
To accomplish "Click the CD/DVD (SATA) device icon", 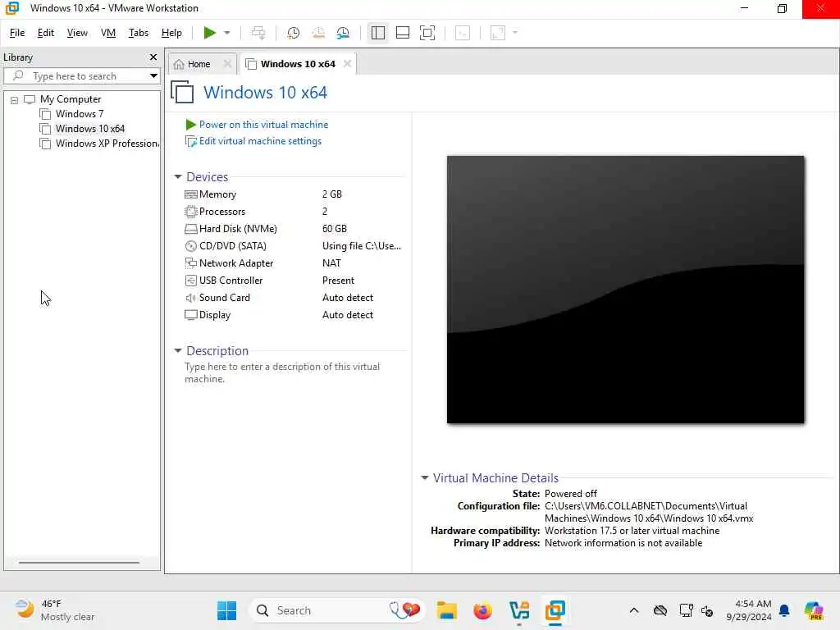I will [x=190, y=246].
